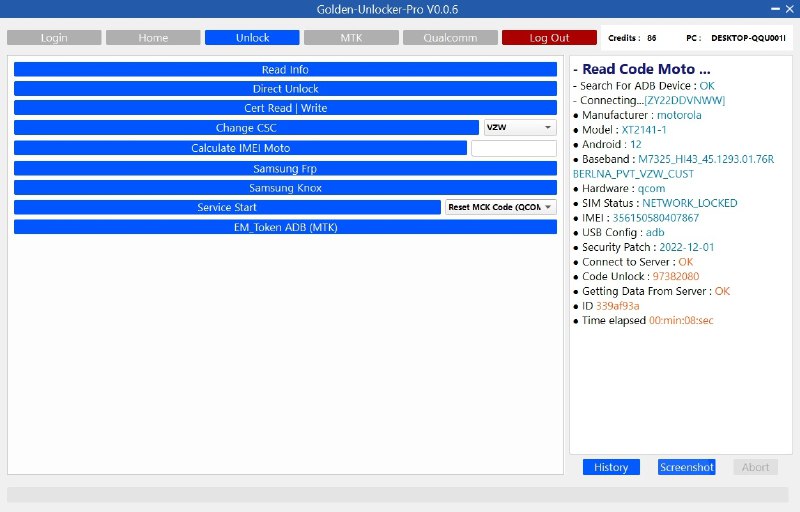Close the Golden-Unlocker-Pro window
Viewport: 800px width, 512px height.
[790, 9]
